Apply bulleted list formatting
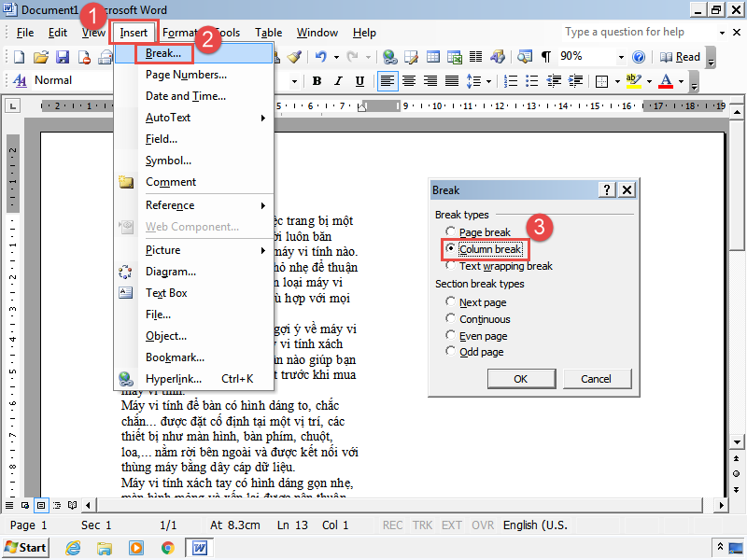Viewport: 747px width, 560px height. coord(531,81)
